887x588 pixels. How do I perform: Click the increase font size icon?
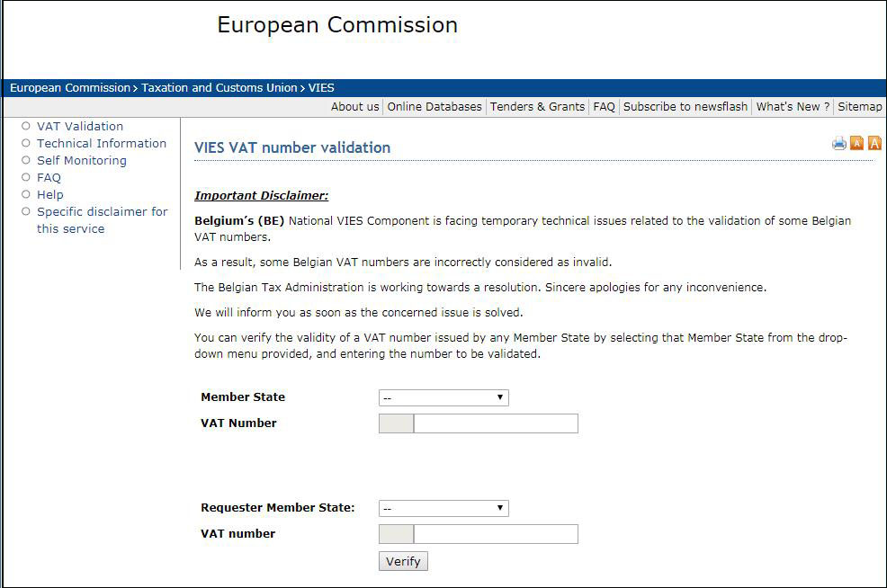[874, 143]
